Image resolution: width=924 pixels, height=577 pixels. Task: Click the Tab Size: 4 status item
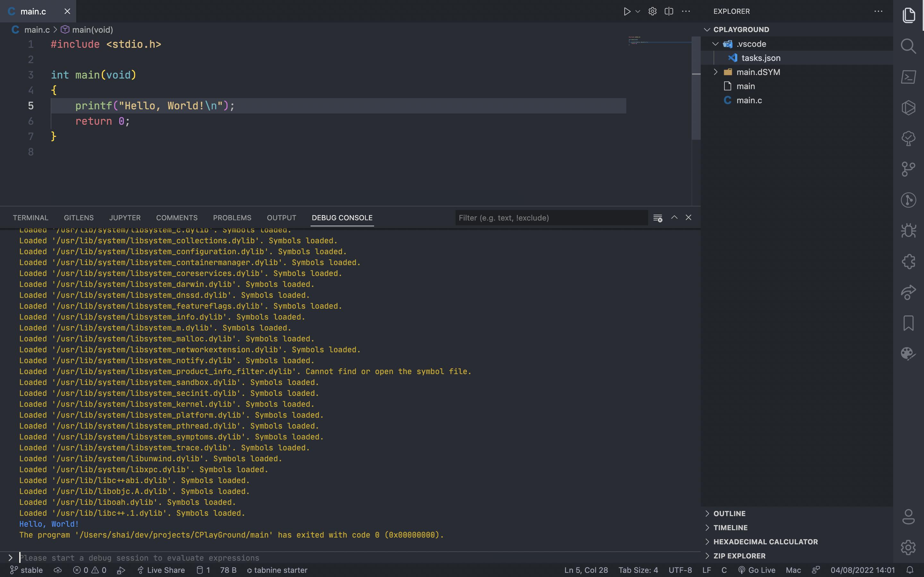click(638, 570)
